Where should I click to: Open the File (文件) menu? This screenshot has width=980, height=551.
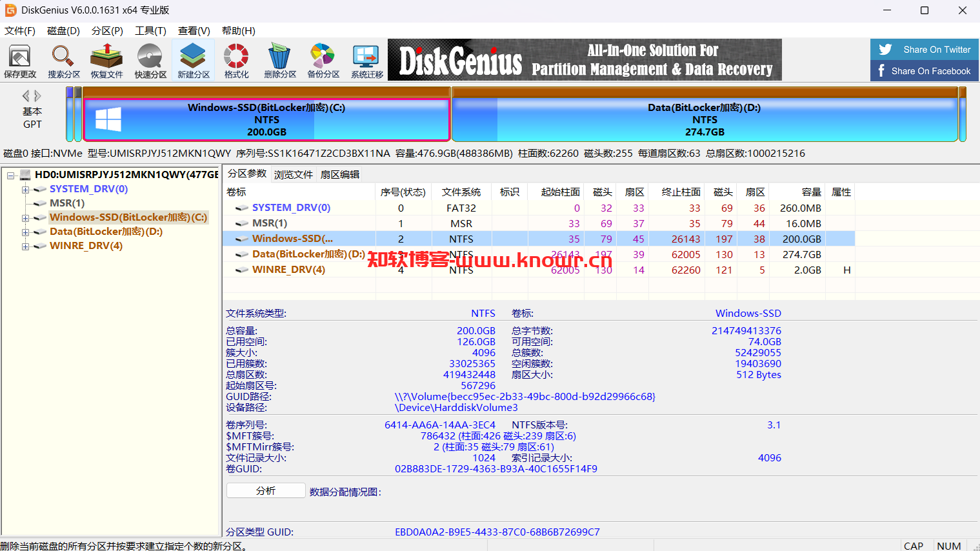pos(20,31)
